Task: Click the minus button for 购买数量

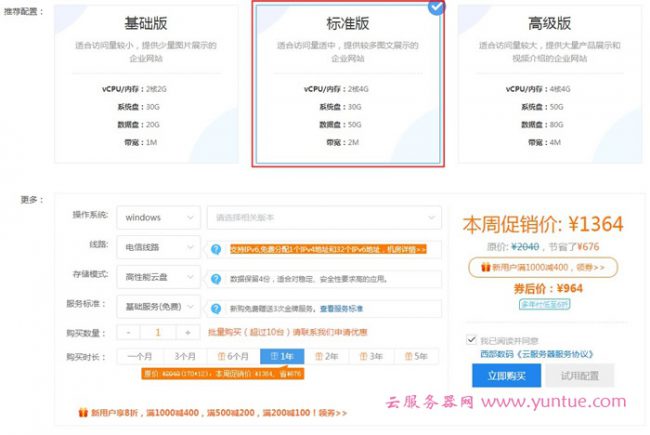Action: (x=128, y=333)
